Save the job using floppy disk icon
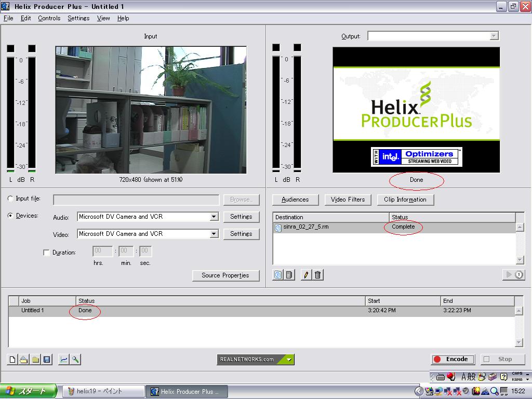Screen dimensions: 532x399 coord(47,360)
